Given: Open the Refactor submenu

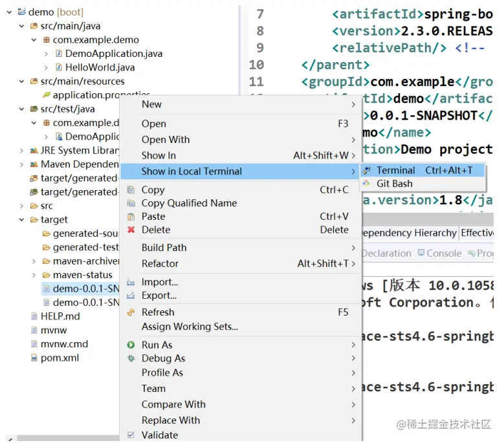Looking at the screenshot, I should (241, 263).
